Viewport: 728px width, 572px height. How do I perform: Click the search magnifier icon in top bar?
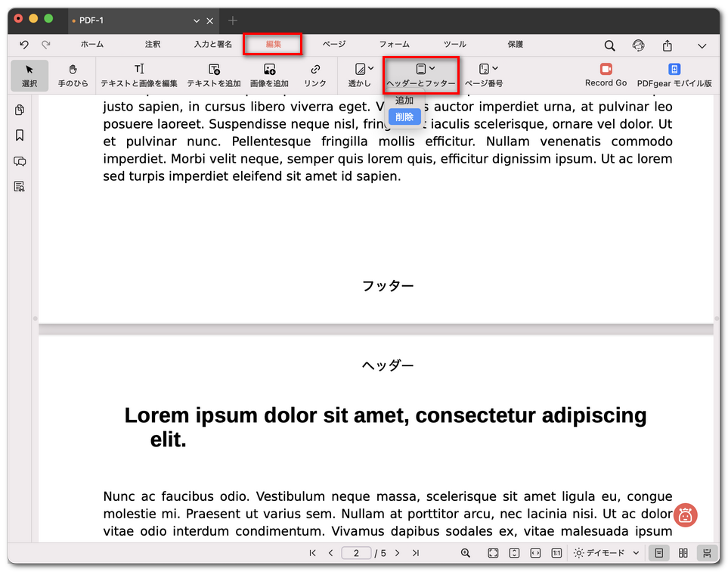[x=609, y=45]
